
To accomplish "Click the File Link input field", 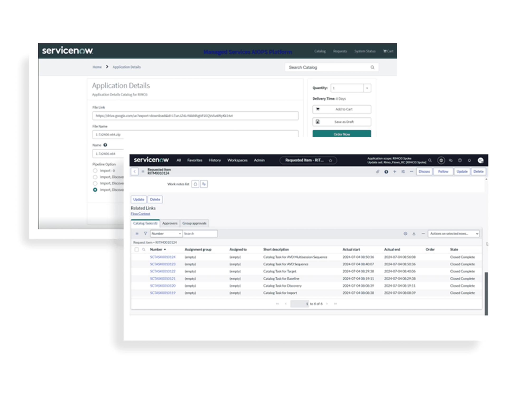I will pos(195,116).
